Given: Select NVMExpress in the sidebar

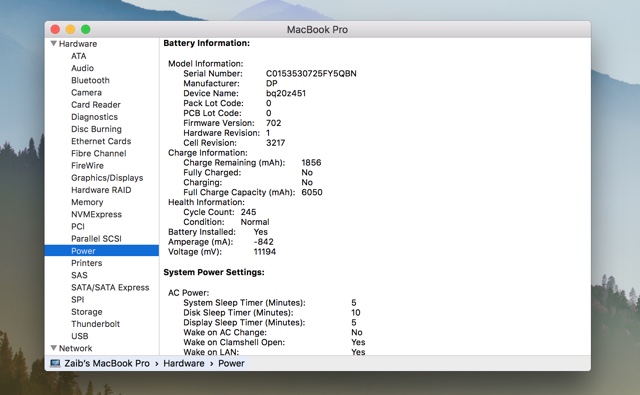Looking at the screenshot, I should 96,214.
